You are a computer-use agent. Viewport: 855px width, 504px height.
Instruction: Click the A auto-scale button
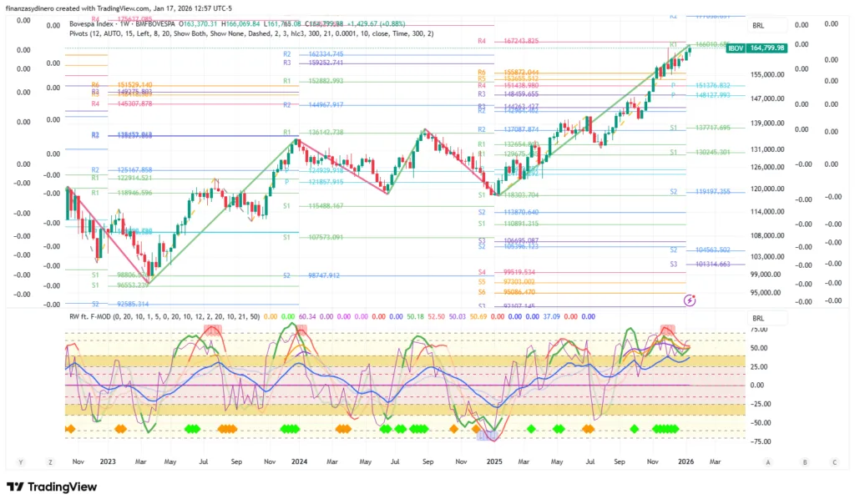point(766,461)
